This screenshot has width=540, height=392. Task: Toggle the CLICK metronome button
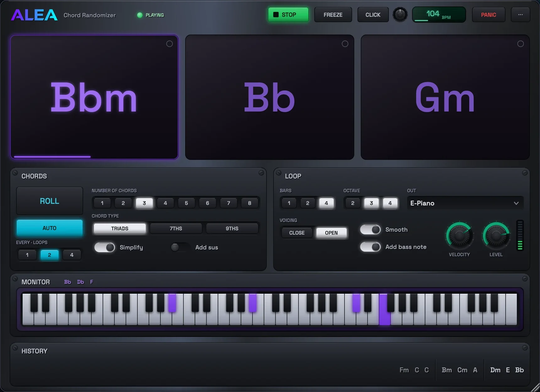373,15
